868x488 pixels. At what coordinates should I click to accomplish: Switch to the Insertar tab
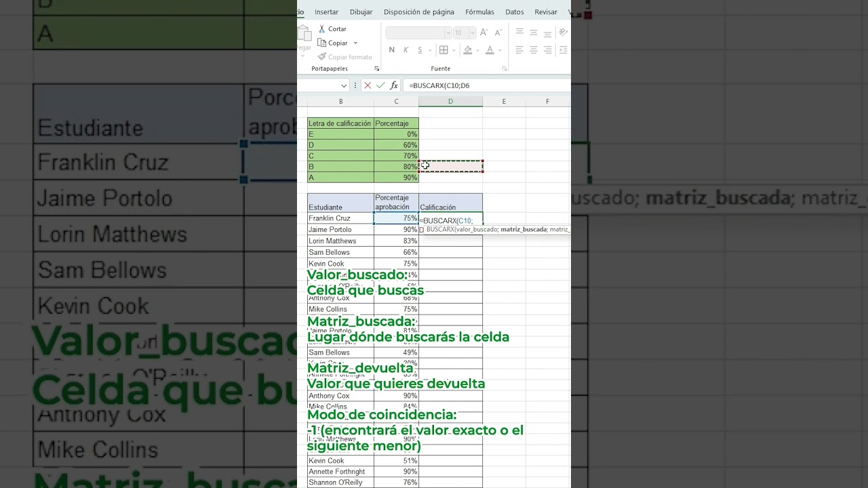coord(326,12)
